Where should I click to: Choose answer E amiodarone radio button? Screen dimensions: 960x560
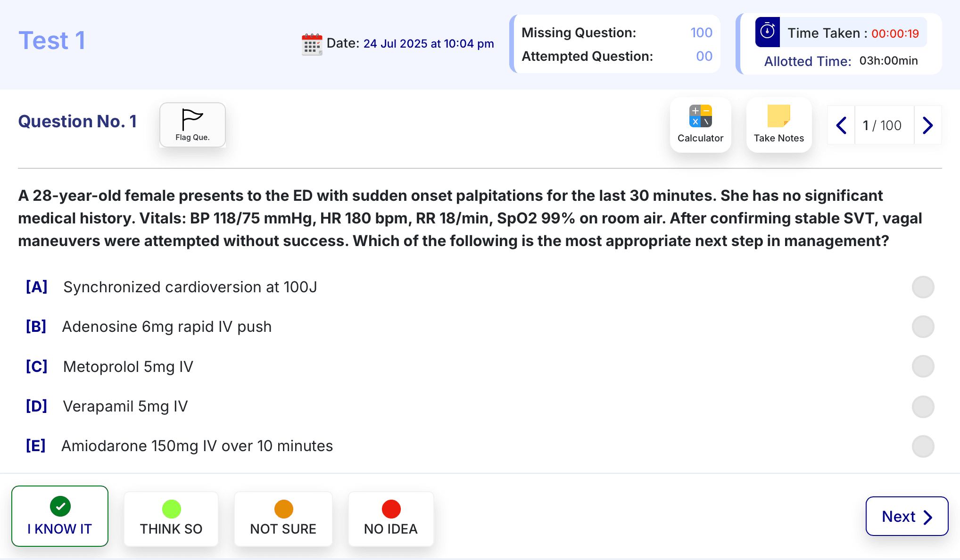point(923,446)
